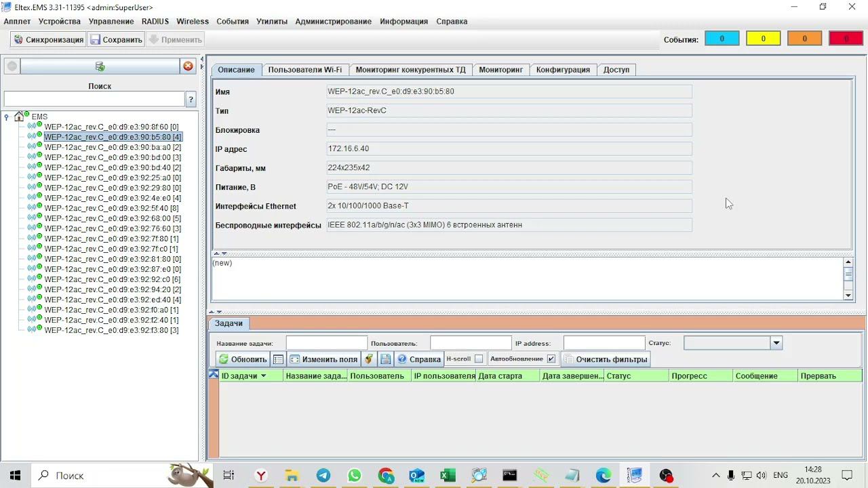Screen dimensions: 868x488
Task: Click the Chrome icon in the taskbar
Action: 386,476
